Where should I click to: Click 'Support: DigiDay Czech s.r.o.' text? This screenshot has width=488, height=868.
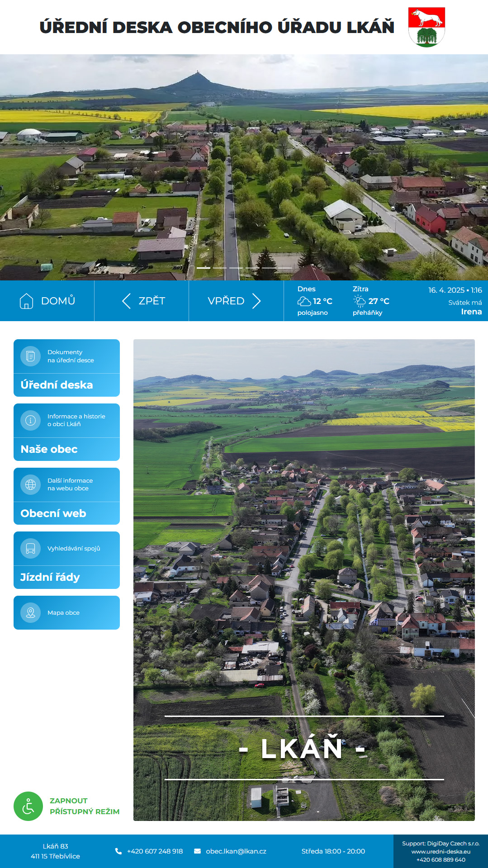[x=441, y=844]
